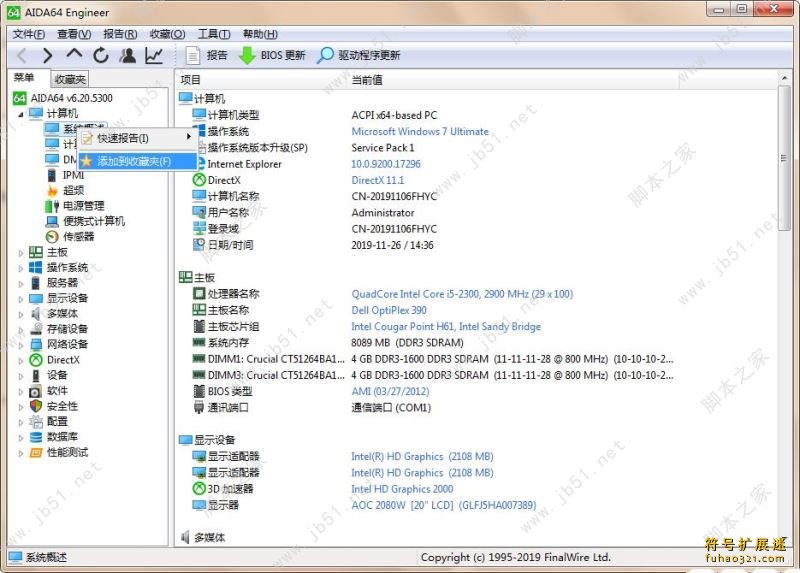Click the Back navigation arrow
The height and width of the screenshot is (573, 800).
[x=22, y=55]
